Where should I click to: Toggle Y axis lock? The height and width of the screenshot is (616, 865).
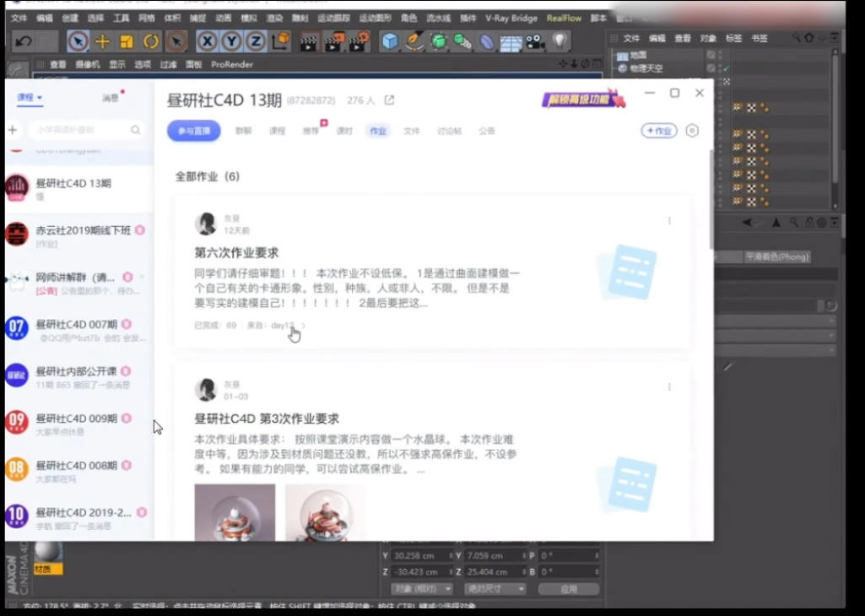coord(231,41)
